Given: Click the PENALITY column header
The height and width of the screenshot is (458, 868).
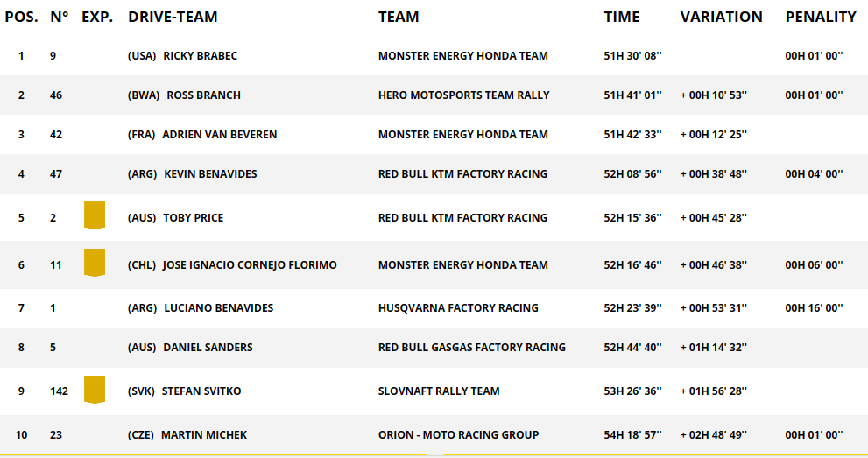Looking at the screenshot, I should coord(821,17).
